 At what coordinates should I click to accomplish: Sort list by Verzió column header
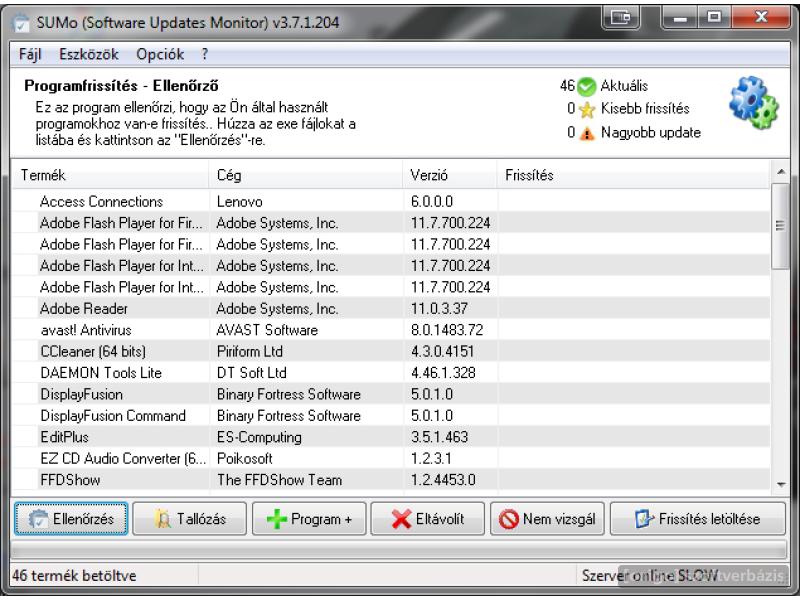tap(450, 175)
